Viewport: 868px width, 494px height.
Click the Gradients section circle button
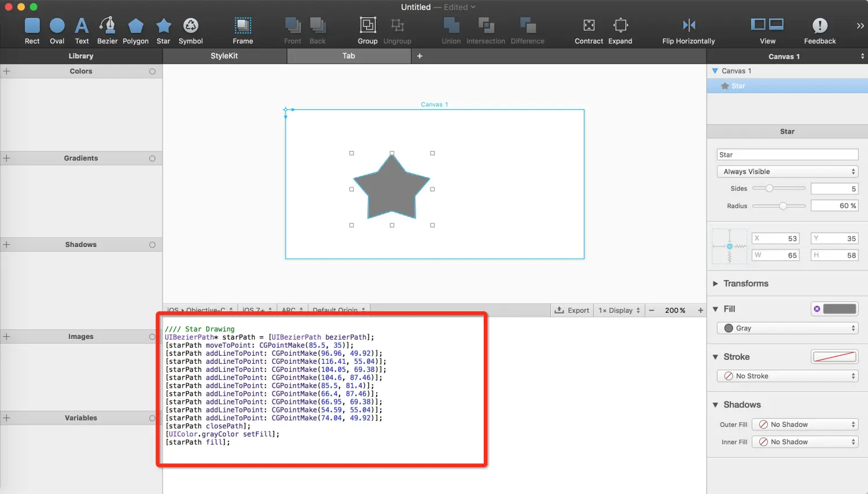152,158
